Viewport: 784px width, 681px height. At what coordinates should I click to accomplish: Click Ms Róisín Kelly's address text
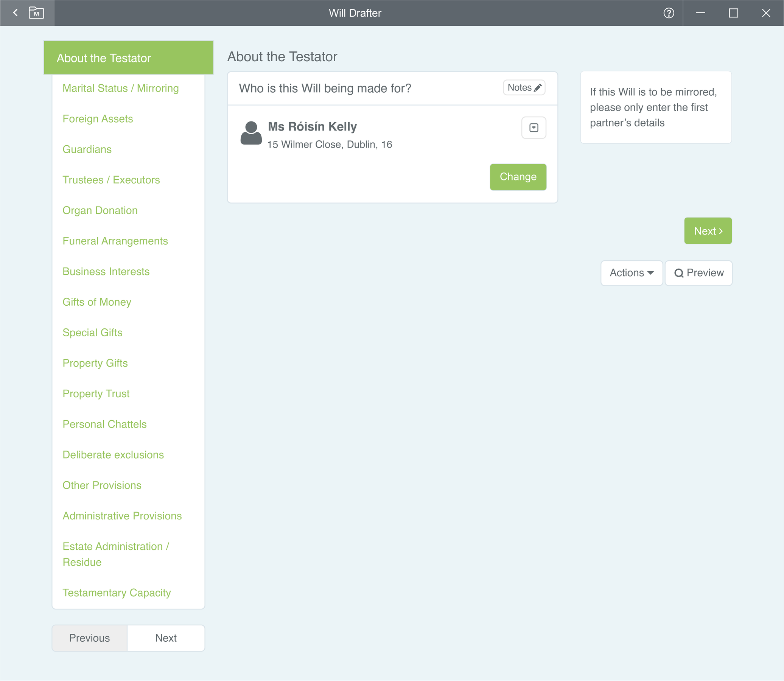(329, 145)
